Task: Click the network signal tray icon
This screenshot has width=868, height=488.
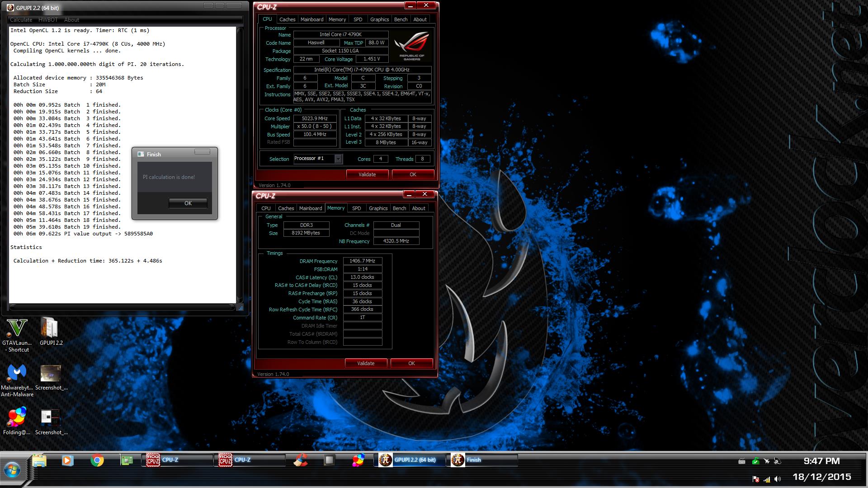Action: coord(767,479)
